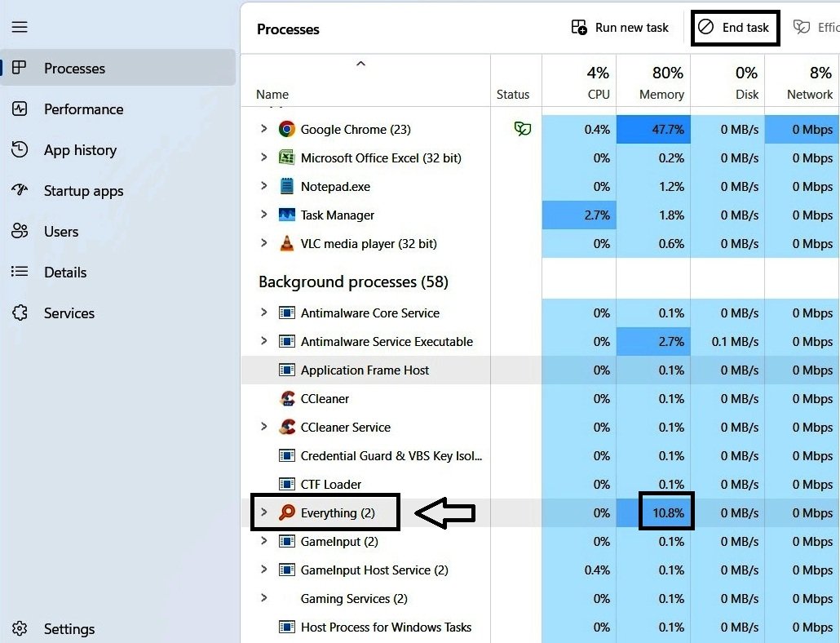
Task: Click the CCleaner process icon
Action: pos(286,398)
